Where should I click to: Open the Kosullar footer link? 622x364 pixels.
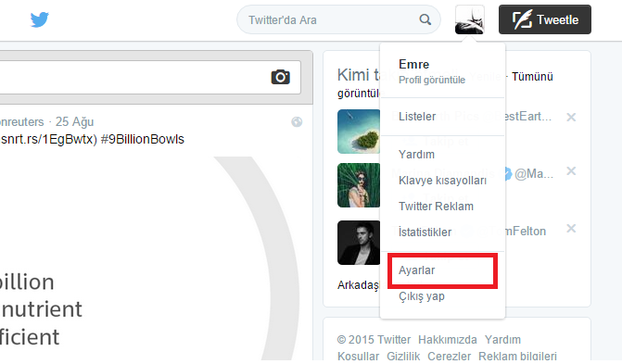pos(358,356)
